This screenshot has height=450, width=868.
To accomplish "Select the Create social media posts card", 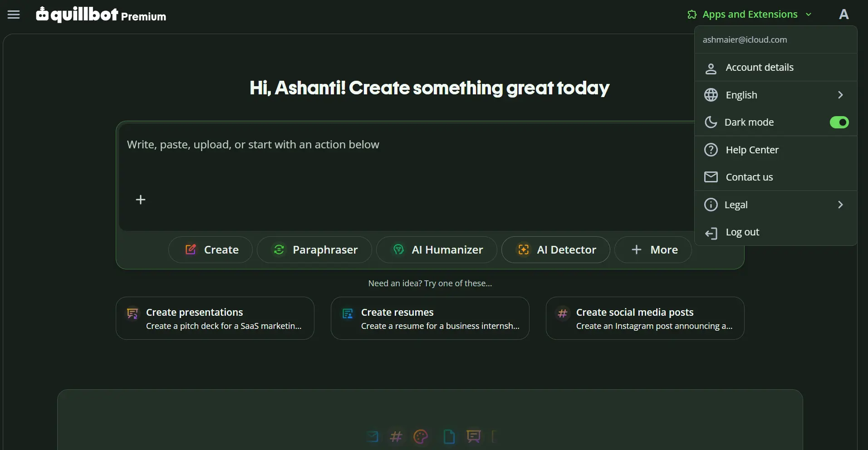I will 645,318.
